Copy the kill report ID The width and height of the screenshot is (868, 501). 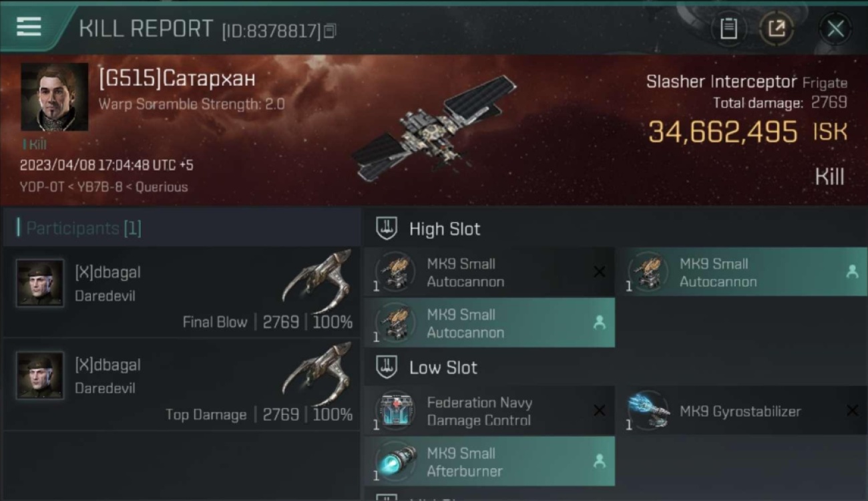click(x=330, y=31)
